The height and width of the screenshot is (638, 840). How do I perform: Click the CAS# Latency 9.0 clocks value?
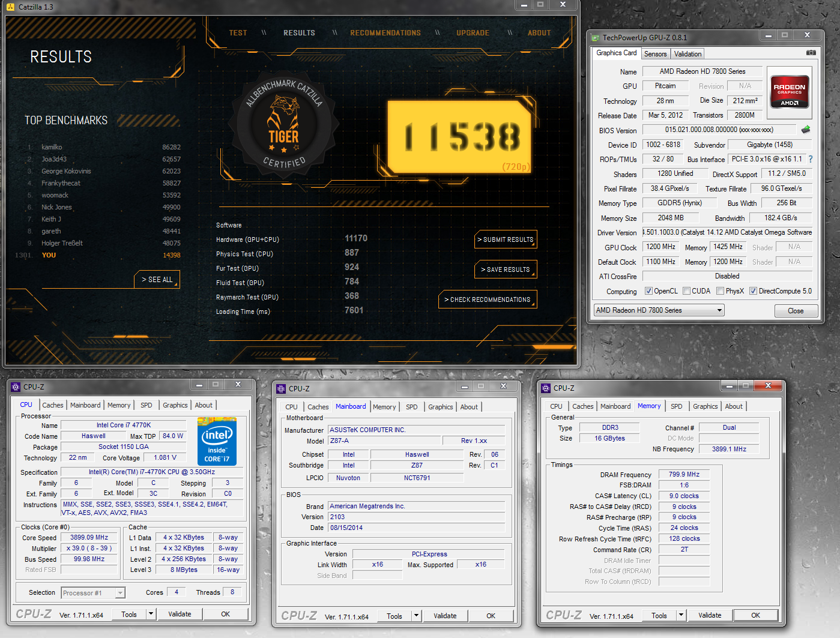(684, 496)
